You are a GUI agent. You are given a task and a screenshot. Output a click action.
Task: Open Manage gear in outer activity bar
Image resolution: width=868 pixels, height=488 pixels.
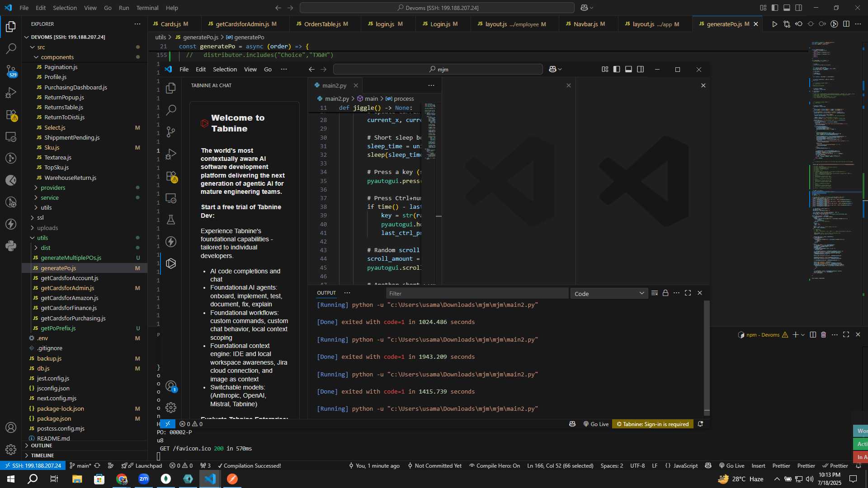click(x=11, y=450)
